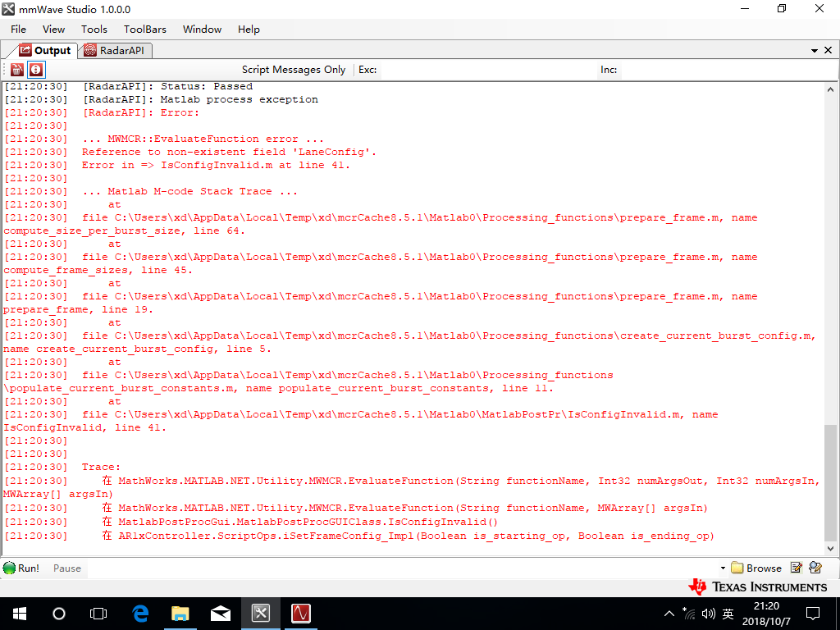The height and width of the screenshot is (630, 840).
Task: Restore down the mmWave Studio window
Action: tap(782, 8)
